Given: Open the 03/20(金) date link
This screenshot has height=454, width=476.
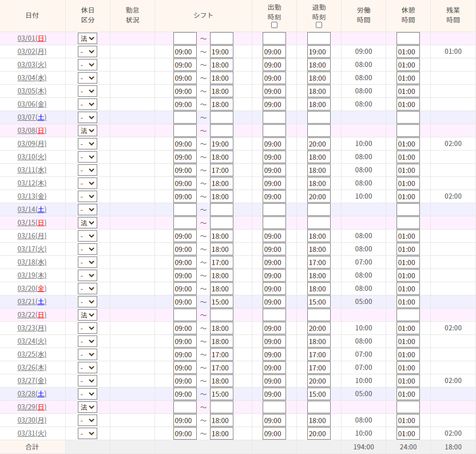Looking at the screenshot, I should point(32,289).
